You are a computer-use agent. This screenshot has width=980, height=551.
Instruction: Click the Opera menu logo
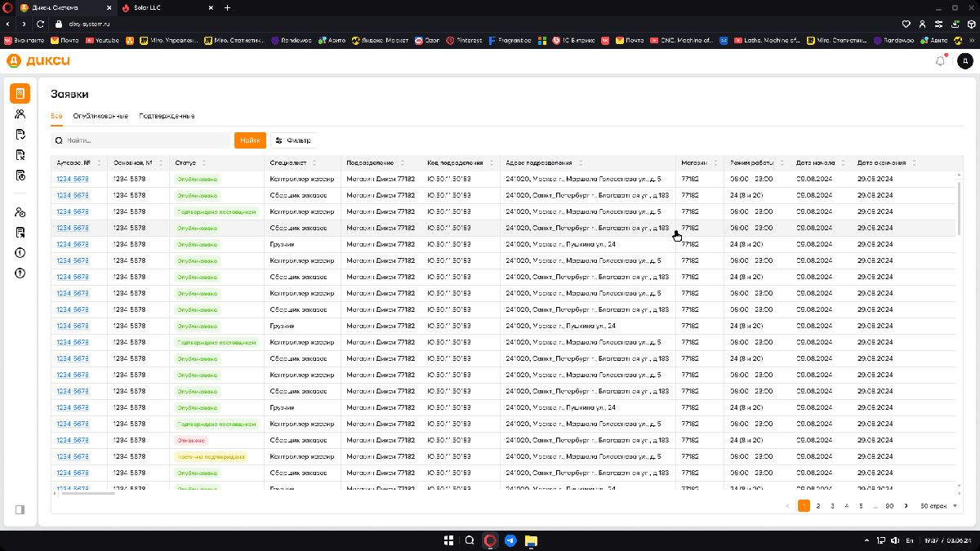pyautogui.click(x=7, y=7)
